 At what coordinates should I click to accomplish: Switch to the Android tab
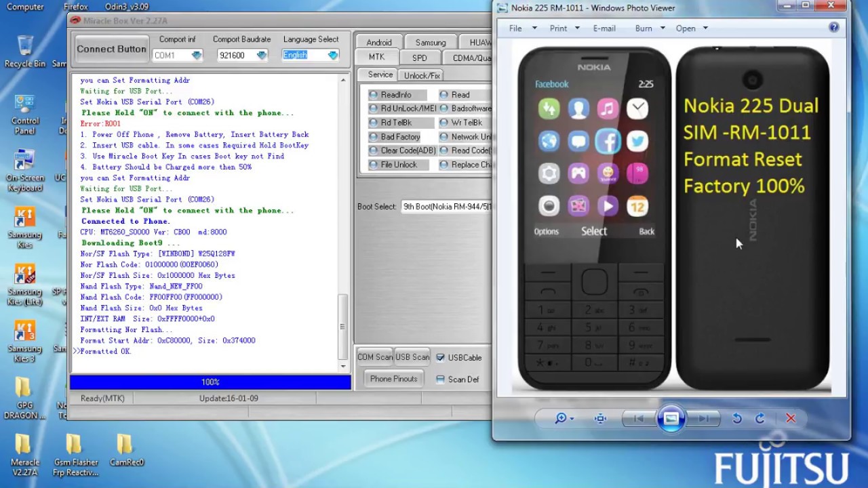coord(379,42)
